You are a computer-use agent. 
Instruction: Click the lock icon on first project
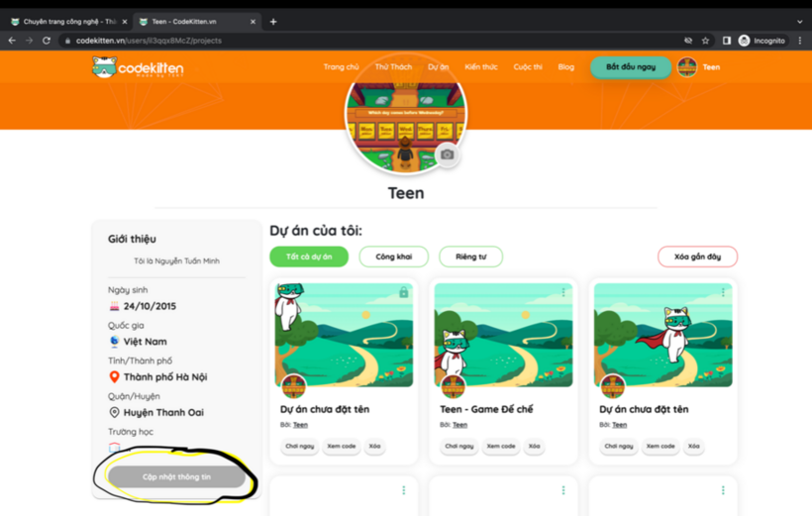click(403, 292)
